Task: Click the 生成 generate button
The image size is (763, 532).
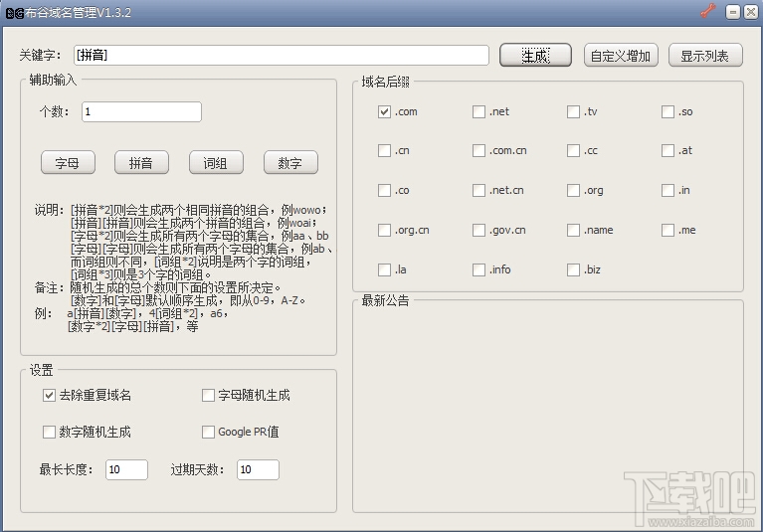Action: (x=535, y=56)
